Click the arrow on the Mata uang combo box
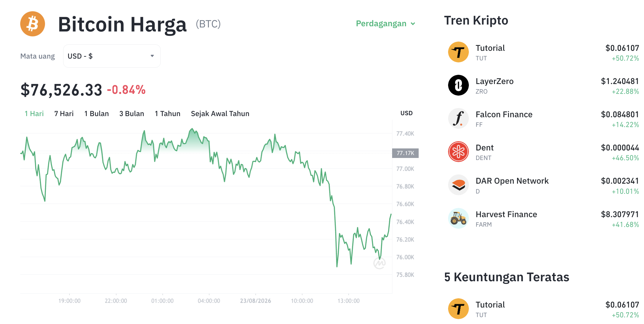The width and height of the screenshot is (644, 324). [x=152, y=56]
